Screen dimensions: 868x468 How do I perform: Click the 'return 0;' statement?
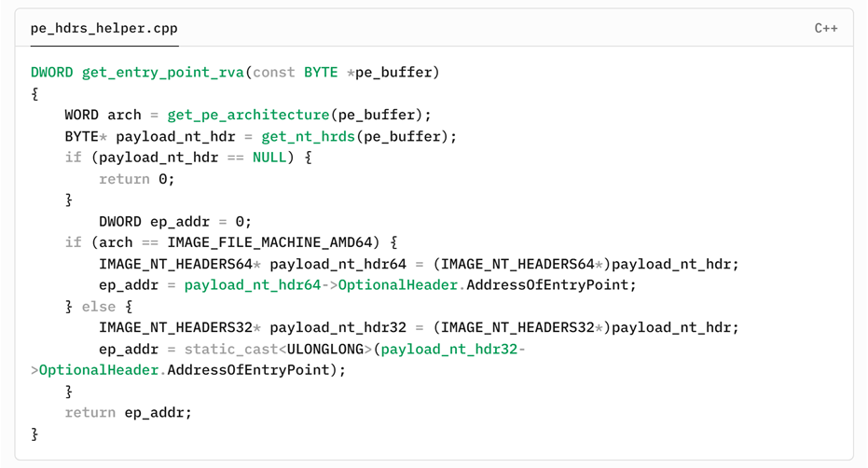(x=137, y=179)
